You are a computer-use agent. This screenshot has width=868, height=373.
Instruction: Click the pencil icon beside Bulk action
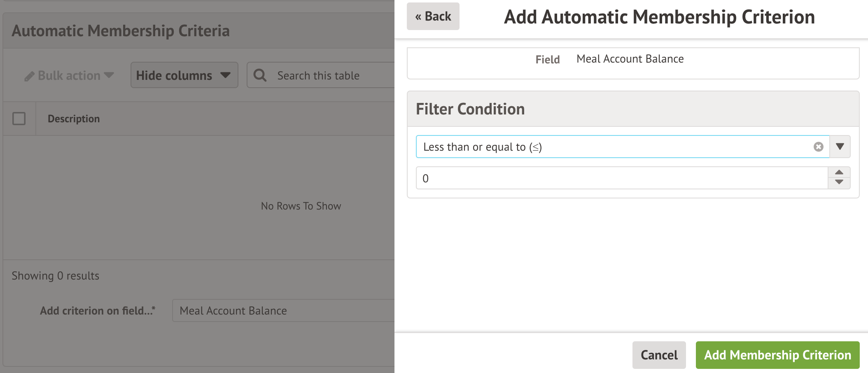(29, 76)
